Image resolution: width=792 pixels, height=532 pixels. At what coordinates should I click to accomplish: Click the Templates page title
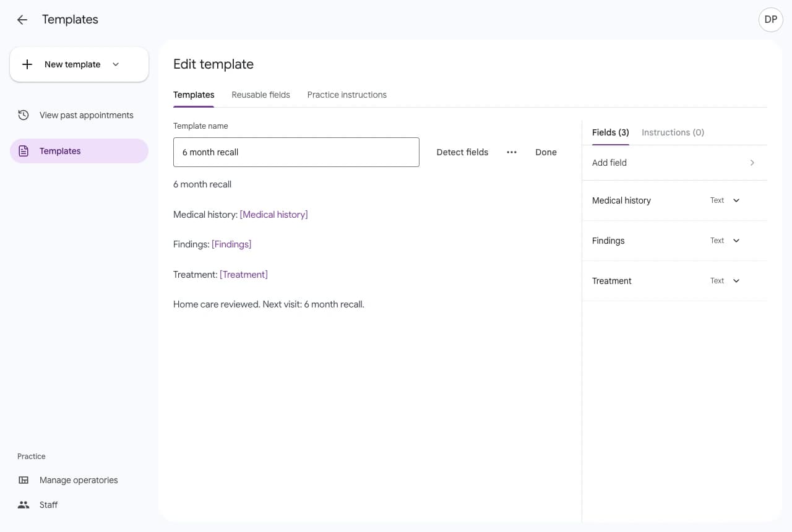pyautogui.click(x=70, y=20)
